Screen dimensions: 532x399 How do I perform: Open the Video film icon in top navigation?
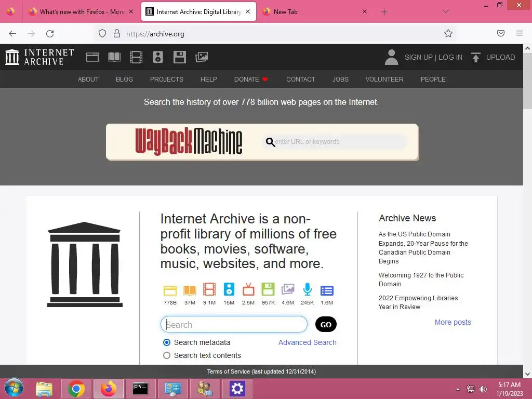tap(136, 57)
